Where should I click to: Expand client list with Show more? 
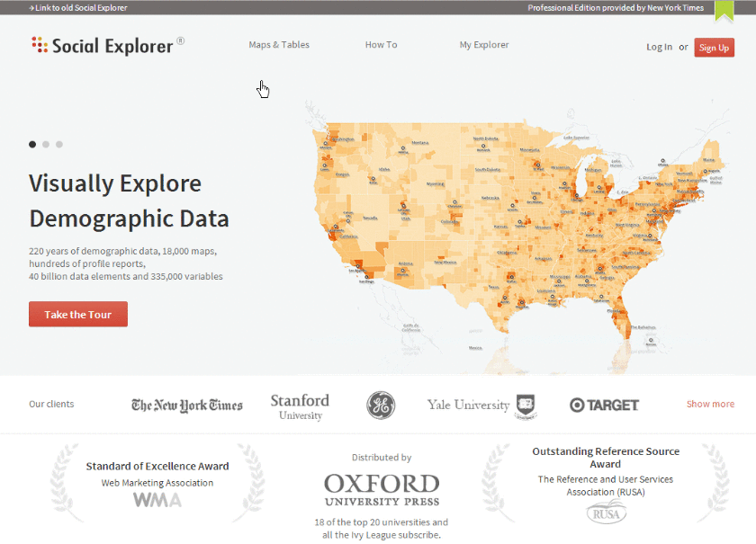pos(710,404)
